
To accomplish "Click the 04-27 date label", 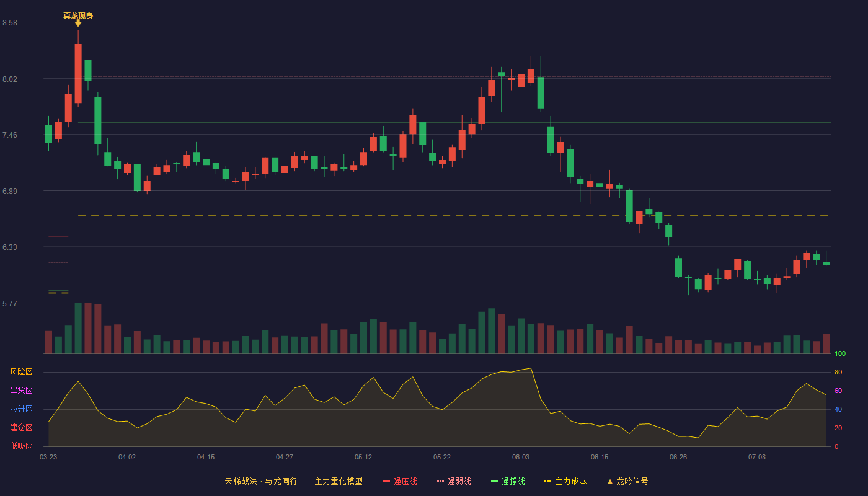I will tap(285, 457).
